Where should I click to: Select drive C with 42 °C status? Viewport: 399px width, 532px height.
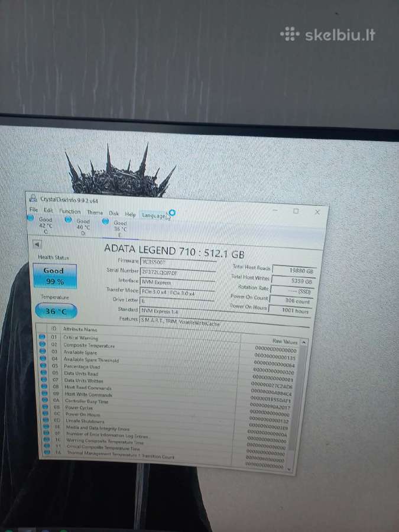pos(41,225)
